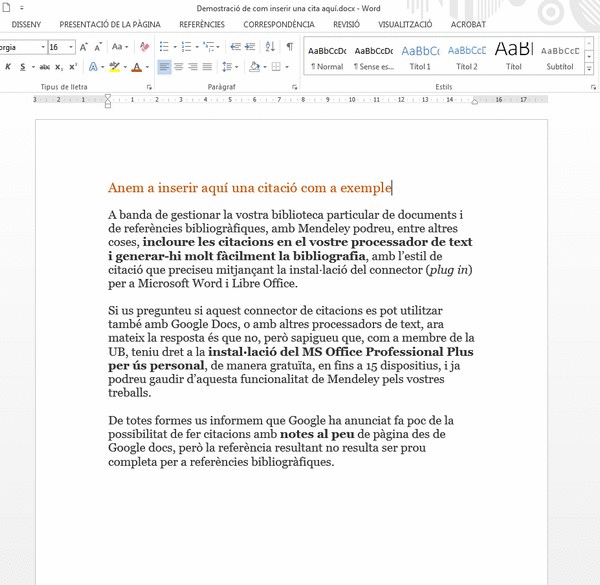The image size is (600, 585).
Task: Click the bulleted list icon
Action: (164, 47)
